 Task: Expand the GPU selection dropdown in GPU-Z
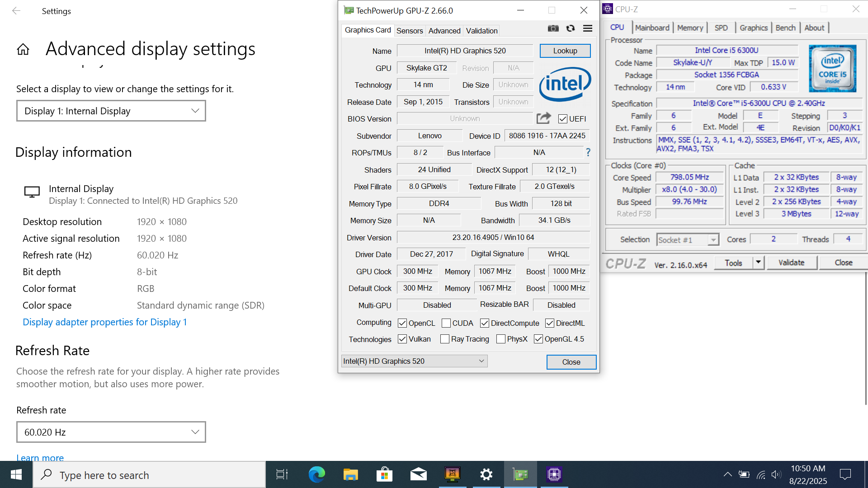(x=414, y=361)
